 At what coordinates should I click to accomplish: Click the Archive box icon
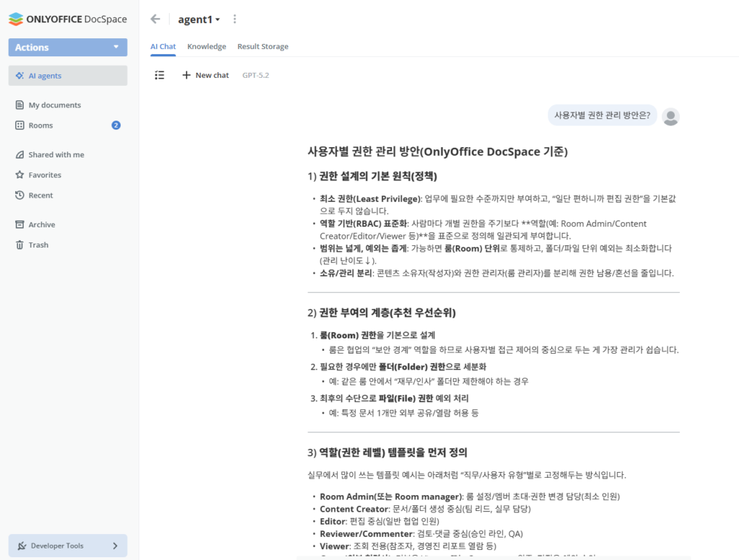19,224
